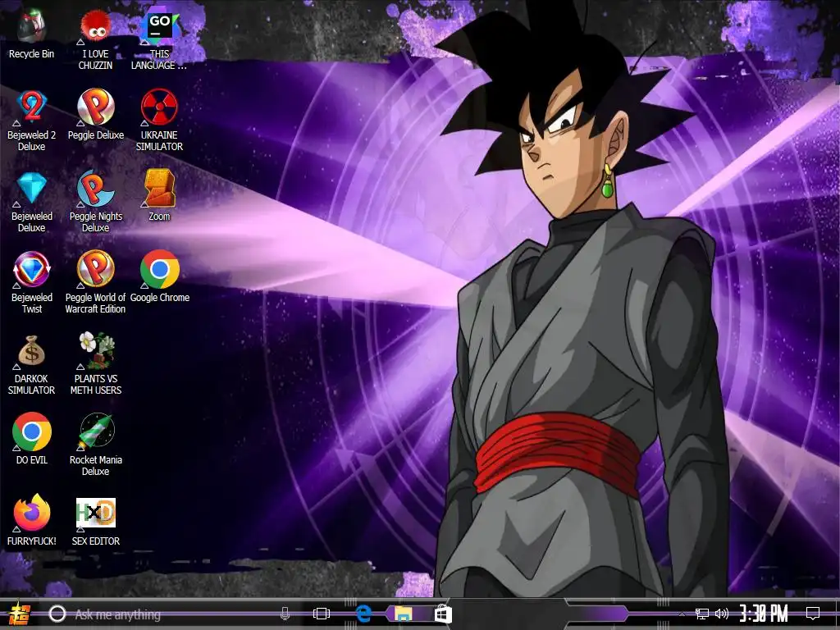This screenshot has height=630, width=840.
Task: Open Task View from the taskbar
Action: (x=322, y=614)
